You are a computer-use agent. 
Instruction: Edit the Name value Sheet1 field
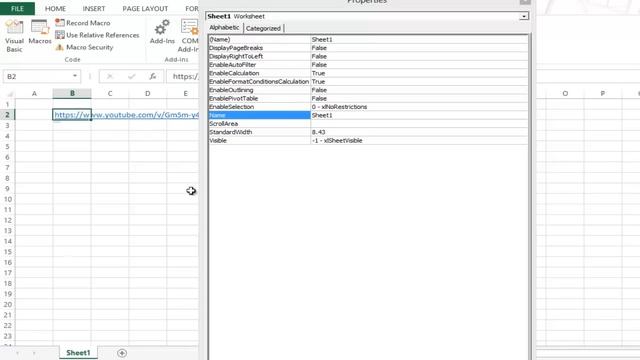pyautogui.click(x=419, y=115)
